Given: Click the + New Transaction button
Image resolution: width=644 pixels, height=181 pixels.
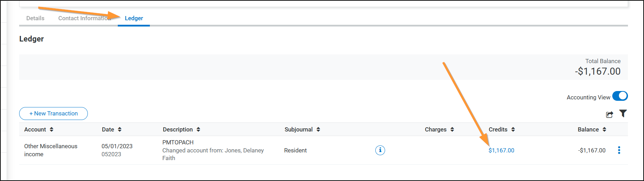Looking at the screenshot, I should coord(53,113).
